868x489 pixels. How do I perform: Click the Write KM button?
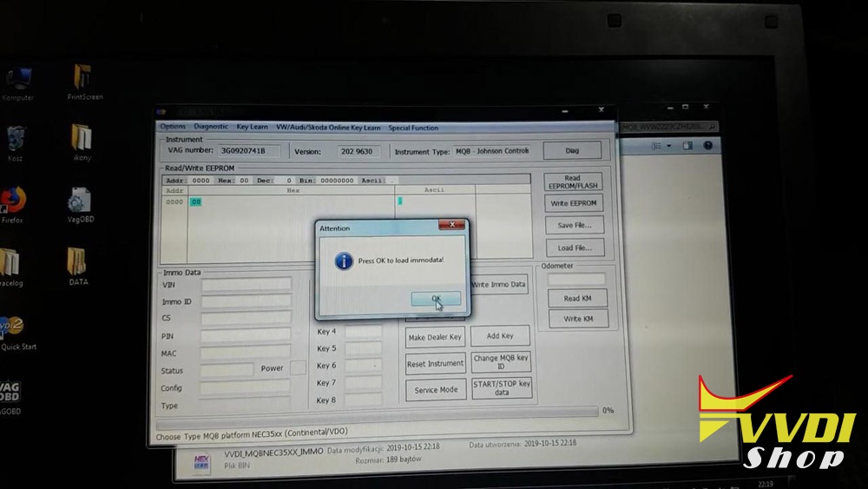click(578, 319)
